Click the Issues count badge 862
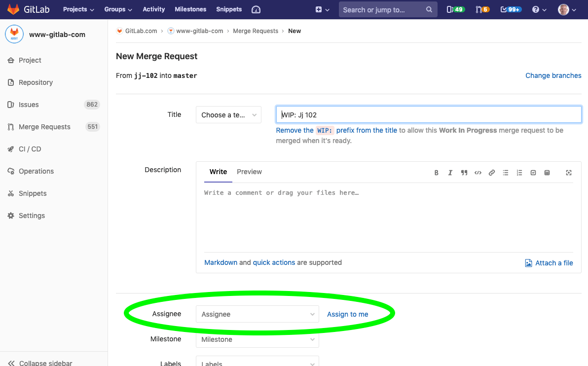 [92, 105]
